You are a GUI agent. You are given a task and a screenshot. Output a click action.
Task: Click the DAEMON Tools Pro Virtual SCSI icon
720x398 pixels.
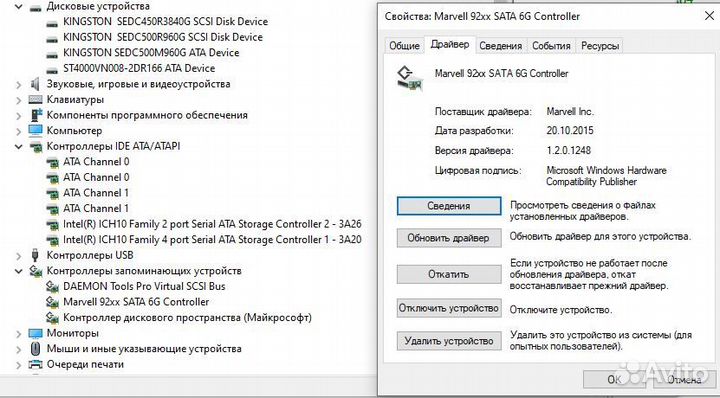click(x=52, y=287)
